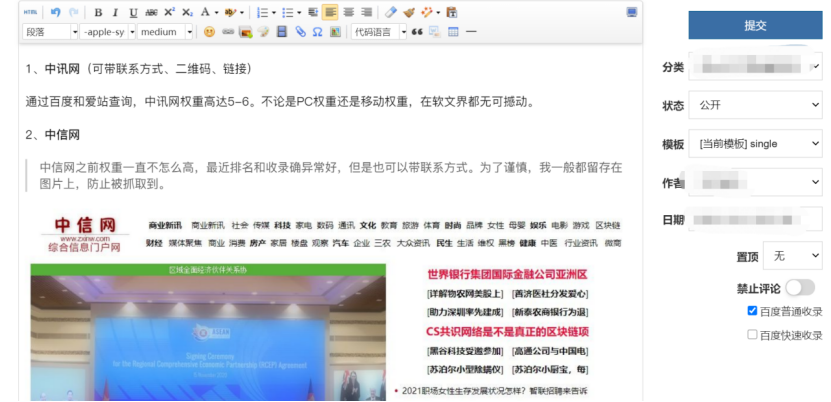
Task: Open the 段落 paragraph format dropdown
Action: tap(50, 32)
